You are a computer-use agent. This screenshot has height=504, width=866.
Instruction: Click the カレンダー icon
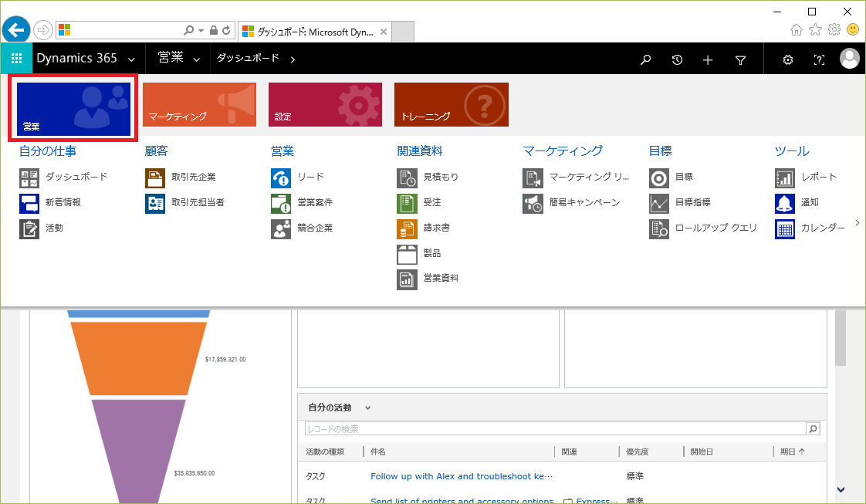tap(785, 229)
